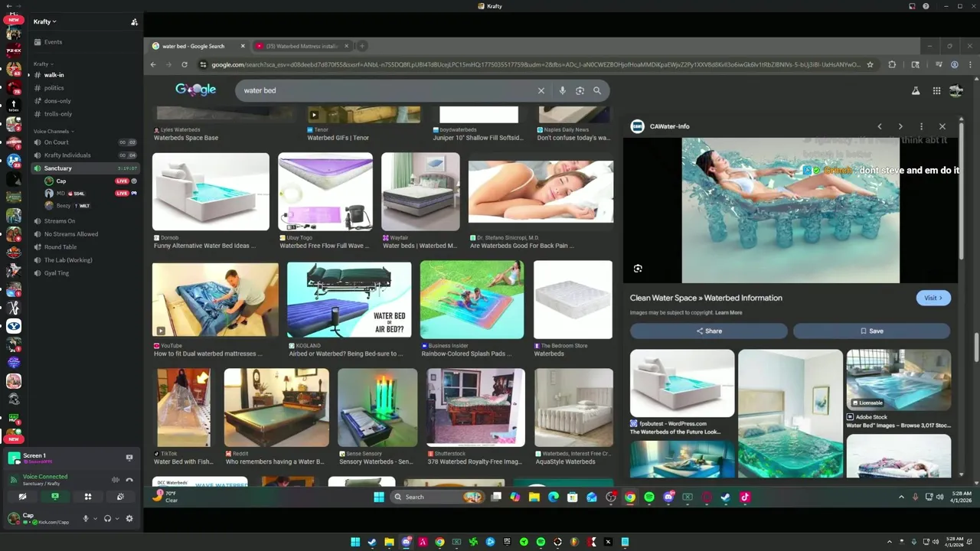
Task: Deafen with the headphones icon
Action: point(107,518)
